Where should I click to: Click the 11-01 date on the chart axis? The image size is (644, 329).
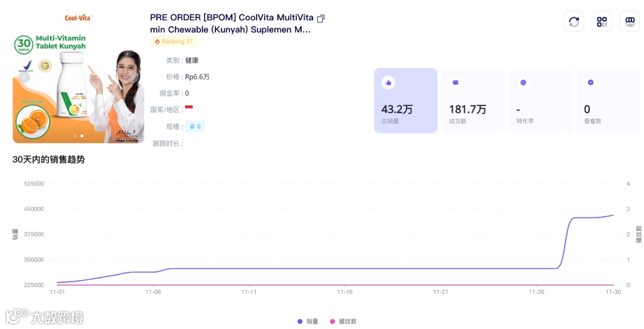click(57, 292)
